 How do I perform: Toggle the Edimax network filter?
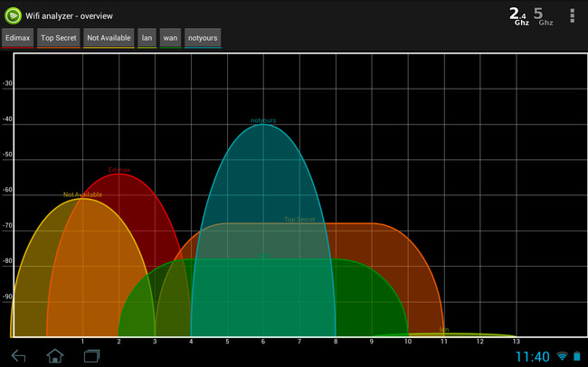tap(17, 38)
